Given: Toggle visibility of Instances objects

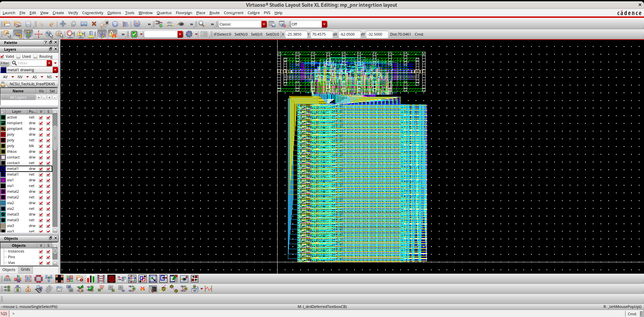Looking at the screenshot, I should [41, 252].
